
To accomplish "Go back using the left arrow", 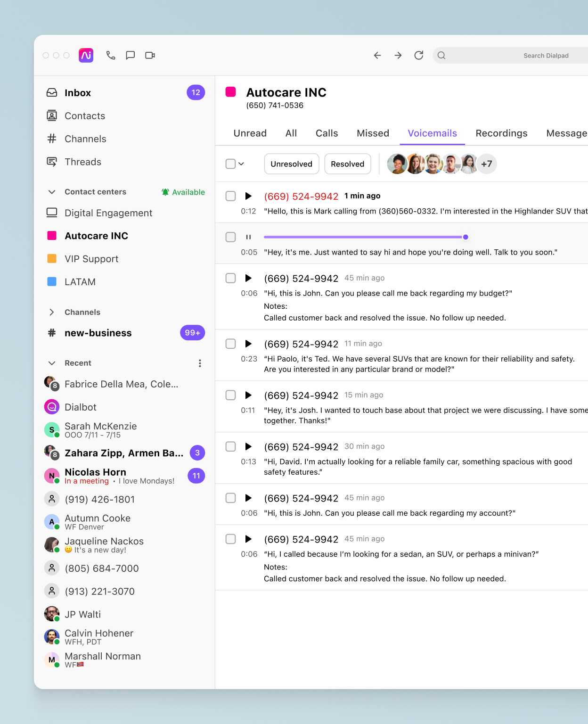I will (377, 55).
